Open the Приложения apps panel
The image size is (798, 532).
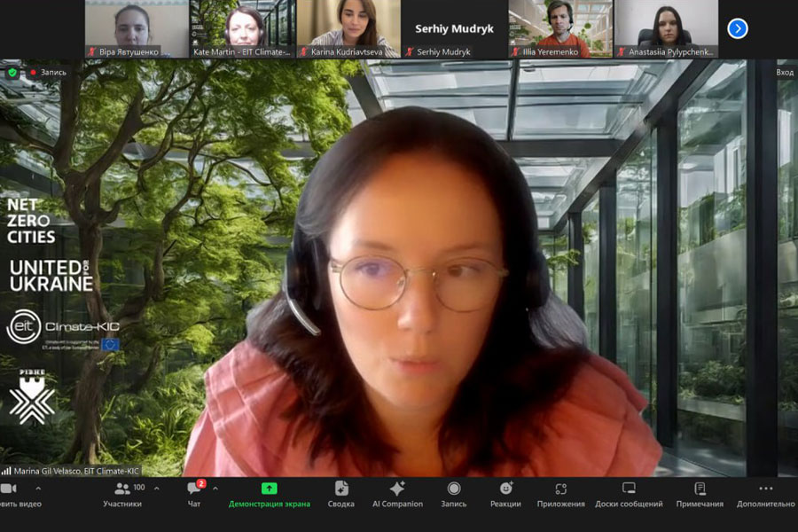[561, 495]
